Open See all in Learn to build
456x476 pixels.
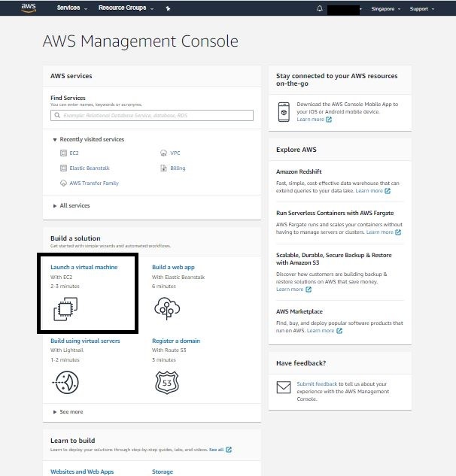216,450
